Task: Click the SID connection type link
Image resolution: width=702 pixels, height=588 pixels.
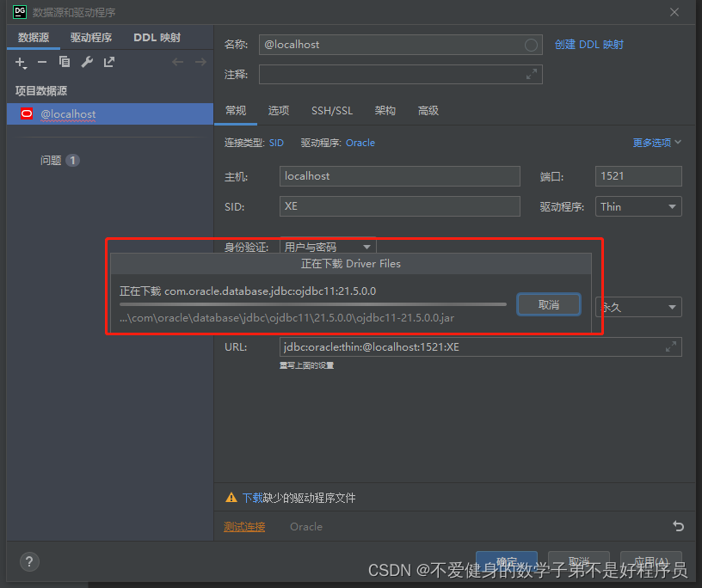Action: pyautogui.click(x=276, y=143)
